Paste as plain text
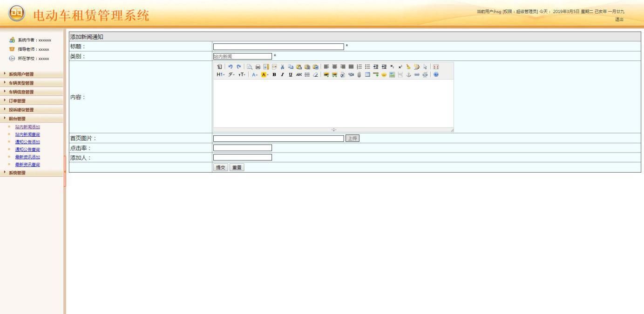 (x=307, y=67)
